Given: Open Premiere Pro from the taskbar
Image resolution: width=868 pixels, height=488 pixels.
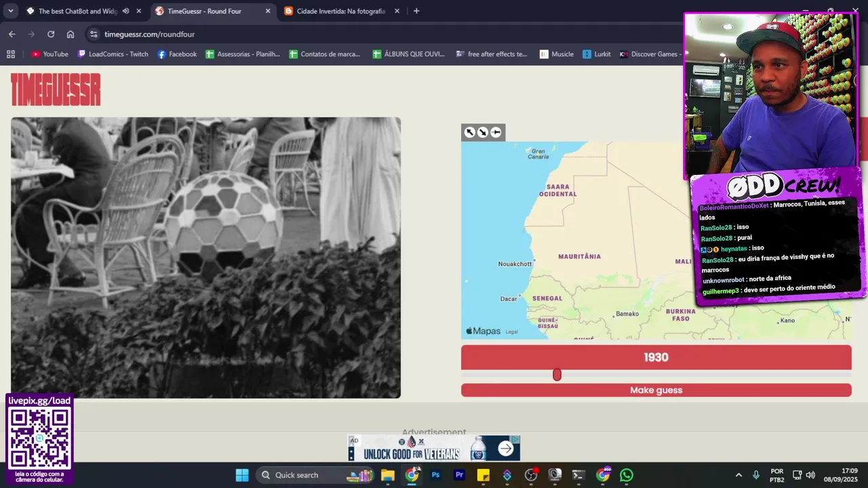Looking at the screenshot, I should tap(459, 475).
